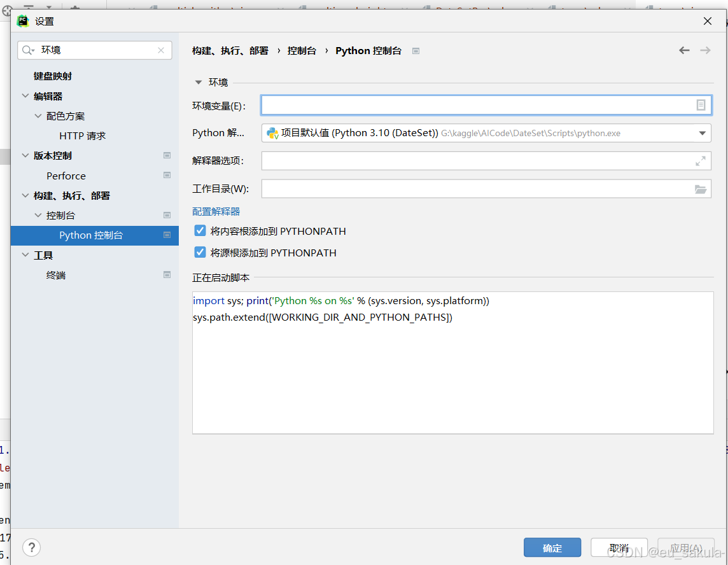
Task: Click project icon on Perforce row
Action: (167, 176)
